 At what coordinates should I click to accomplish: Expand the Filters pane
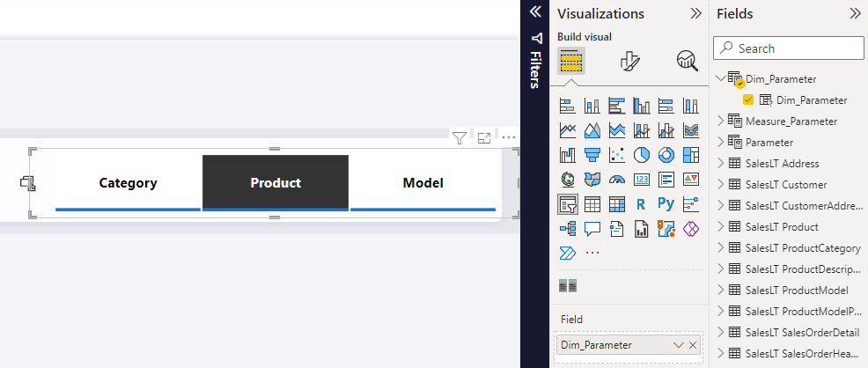pos(535,11)
